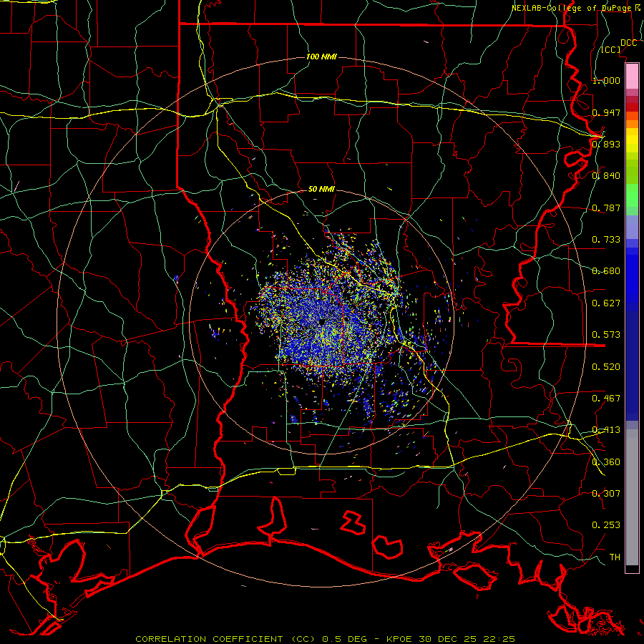Click the [CC] unit label above the scale
Image resolution: width=644 pixels, height=644 pixels.
point(611,49)
